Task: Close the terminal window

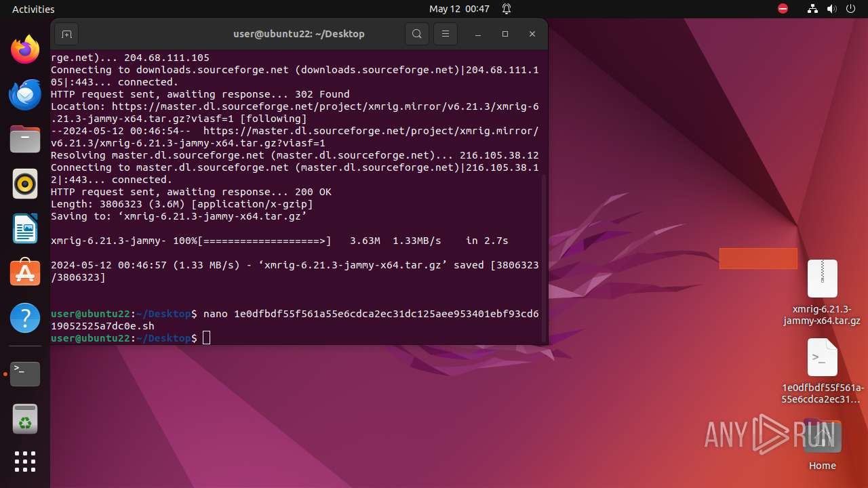Action: (532, 34)
